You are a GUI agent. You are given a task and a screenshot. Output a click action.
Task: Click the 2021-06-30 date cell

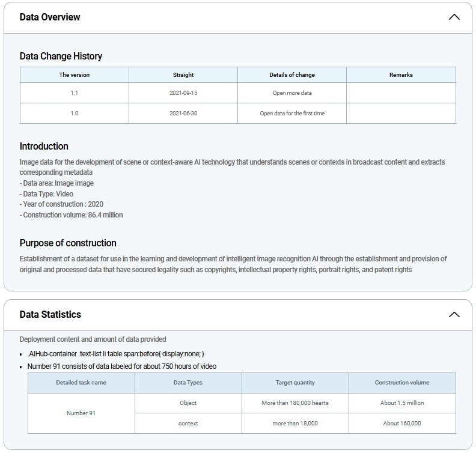click(183, 113)
